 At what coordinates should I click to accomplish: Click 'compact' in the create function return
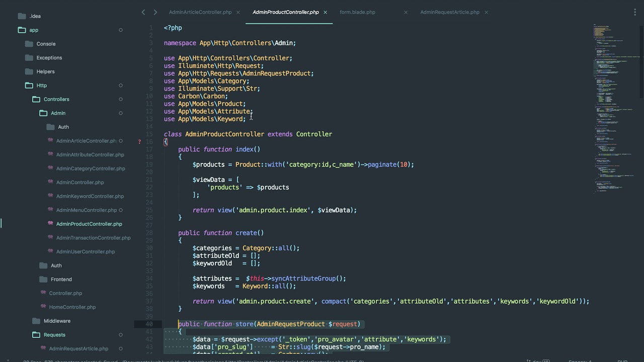point(334,301)
